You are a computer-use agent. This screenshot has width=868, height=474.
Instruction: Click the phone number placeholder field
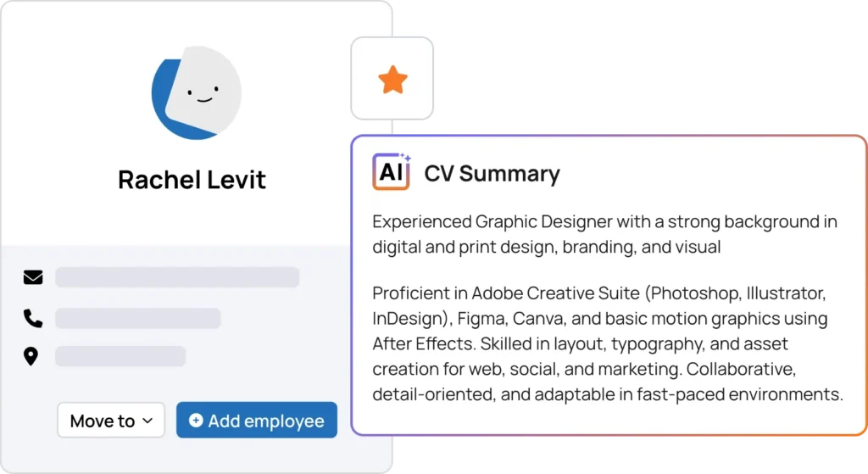tap(137, 318)
